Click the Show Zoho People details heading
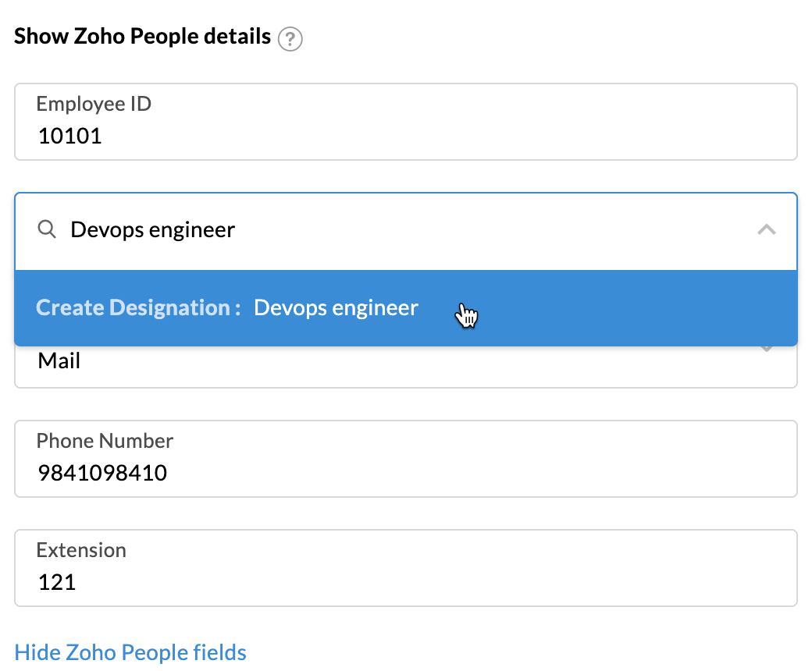Image resolution: width=812 pixels, height=671 pixels. [143, 37]
